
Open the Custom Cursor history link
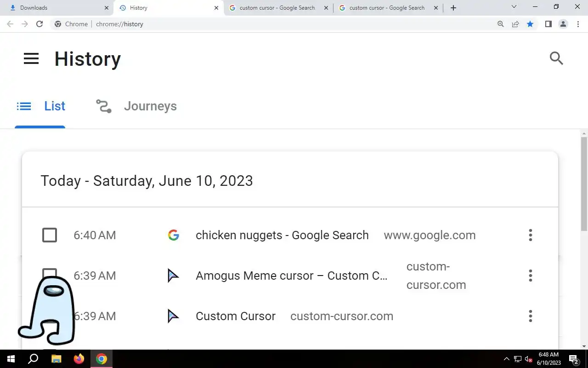(235, 316)
